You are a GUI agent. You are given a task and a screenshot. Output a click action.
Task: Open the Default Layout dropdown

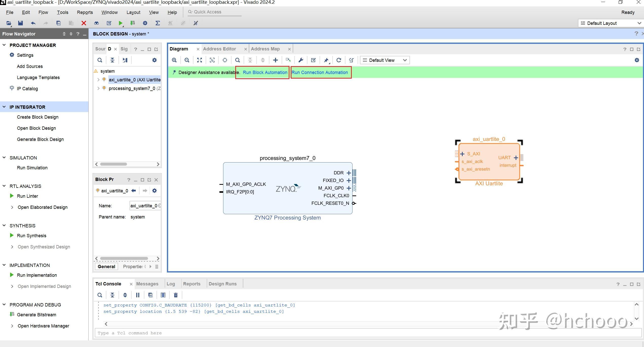coord(611,23)
